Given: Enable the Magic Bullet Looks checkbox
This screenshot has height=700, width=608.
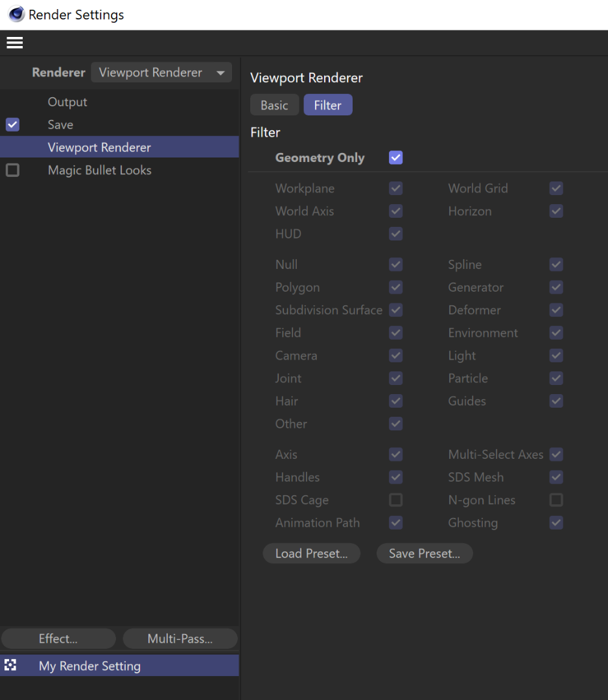Looking at the screenshot, I should pos(12,170).
